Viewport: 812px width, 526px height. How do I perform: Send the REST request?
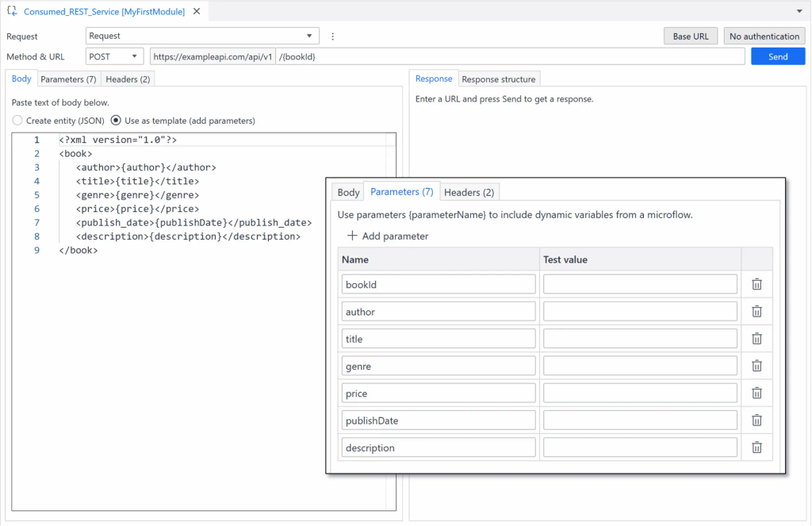pos(778,56)
